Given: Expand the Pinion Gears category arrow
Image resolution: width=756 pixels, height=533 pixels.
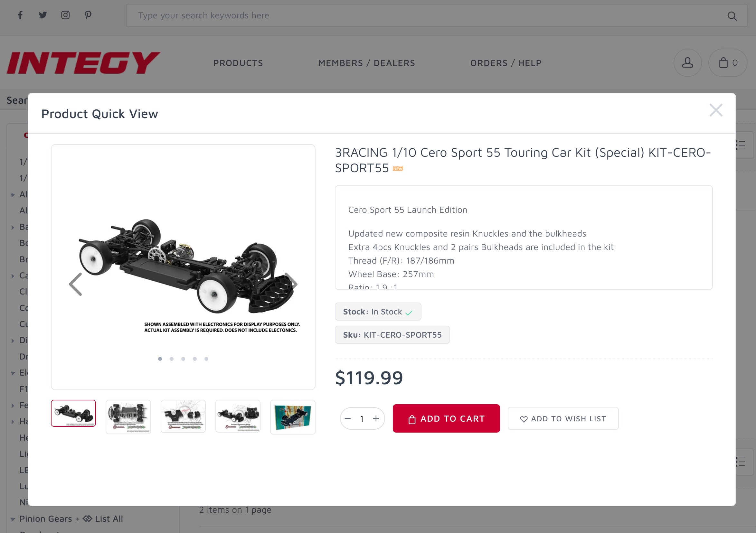Looking at the screenshot, I should pyautogui.click(x=13, y=519).
